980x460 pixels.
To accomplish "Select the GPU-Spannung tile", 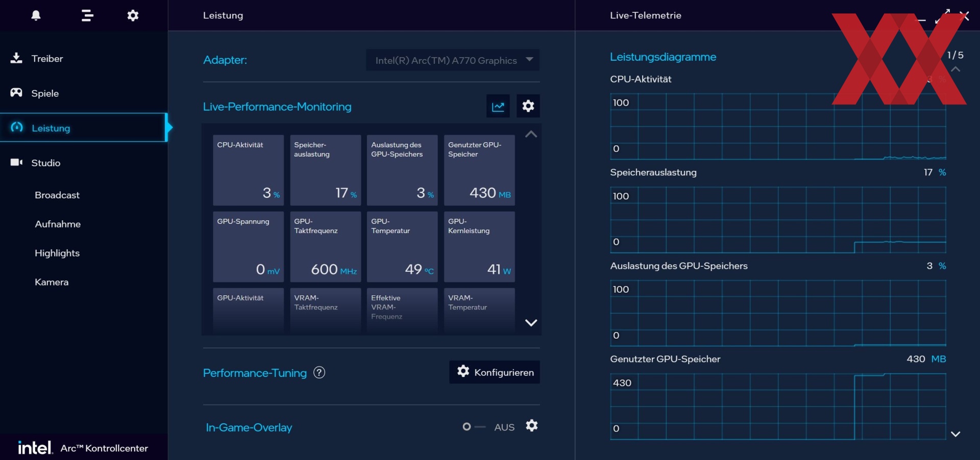I will pos(248,247).
